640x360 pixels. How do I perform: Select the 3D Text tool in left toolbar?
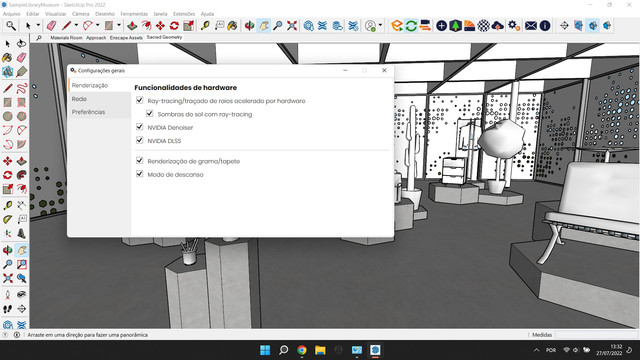[x=22, y=234]
